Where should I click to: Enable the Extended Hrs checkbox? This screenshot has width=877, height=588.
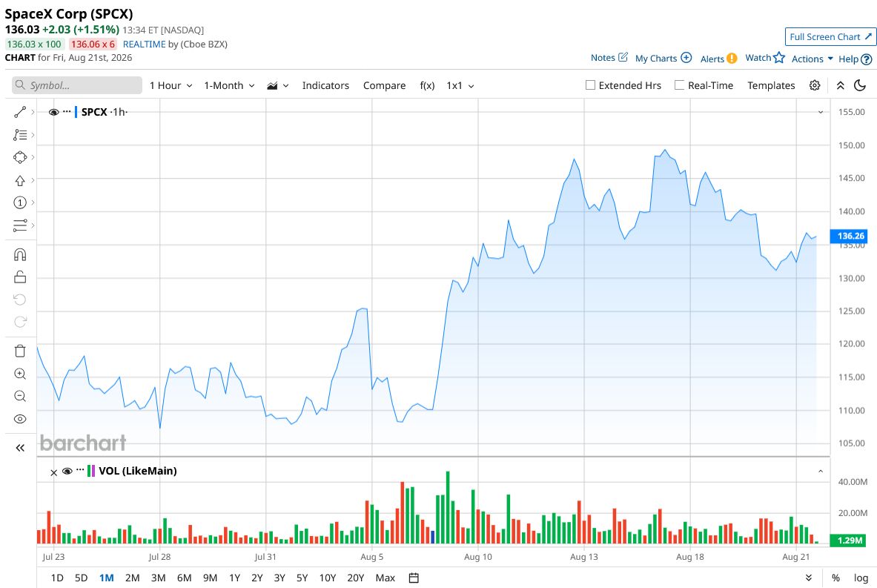point(590,85)
